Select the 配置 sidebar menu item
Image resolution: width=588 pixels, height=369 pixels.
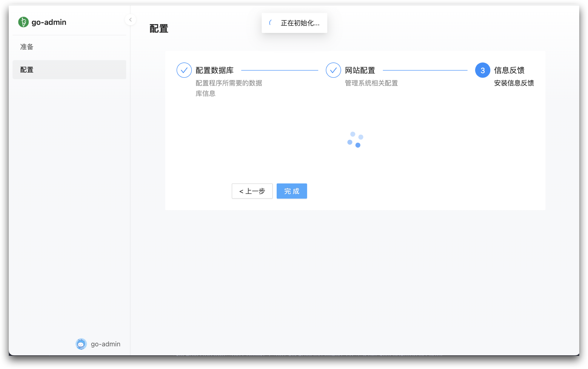(69, 70)
